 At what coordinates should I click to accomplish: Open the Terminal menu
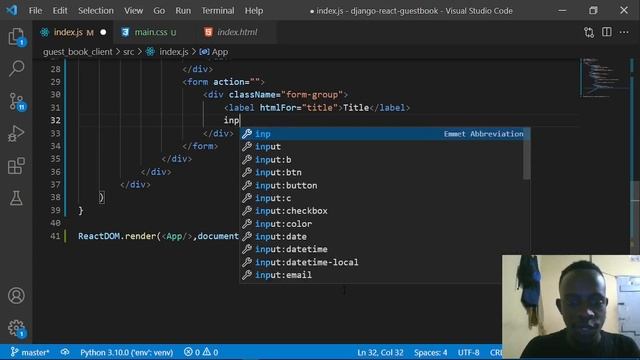[x=218, y=11]
